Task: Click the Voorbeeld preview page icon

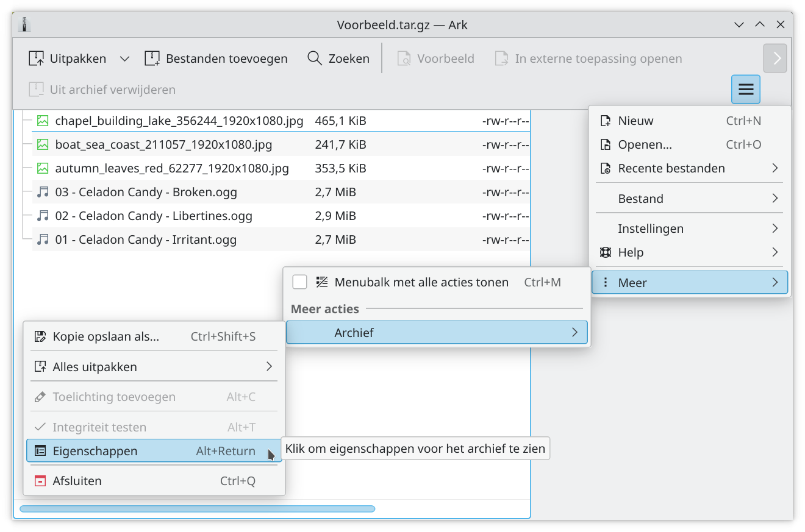Action: pos(404,59)
